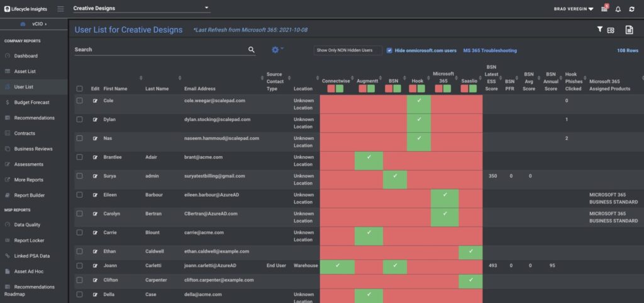Edit the Joann Carletti row
Image resolution: width=644 pixels, height=303 pixels.
point(96,266)
